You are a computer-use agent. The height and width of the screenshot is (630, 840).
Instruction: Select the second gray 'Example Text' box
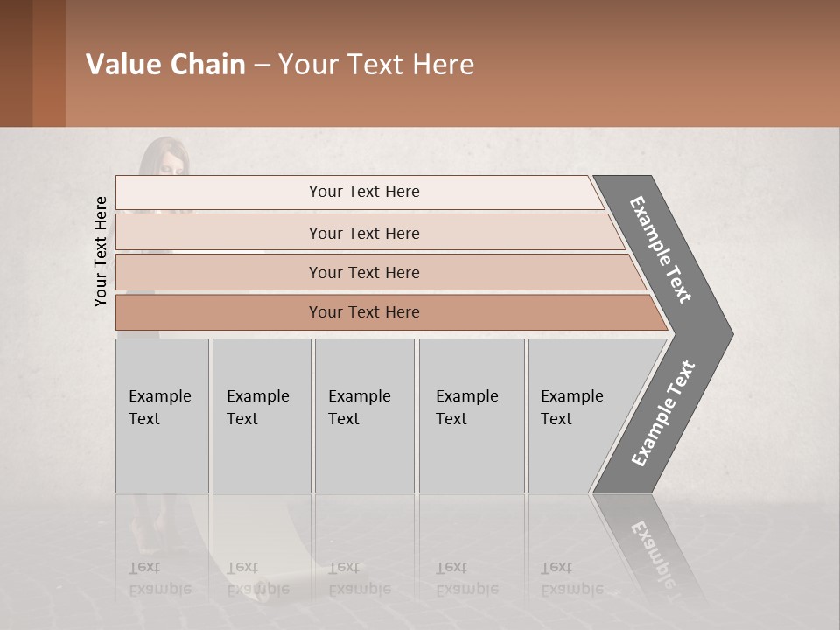tap(262, 416)
